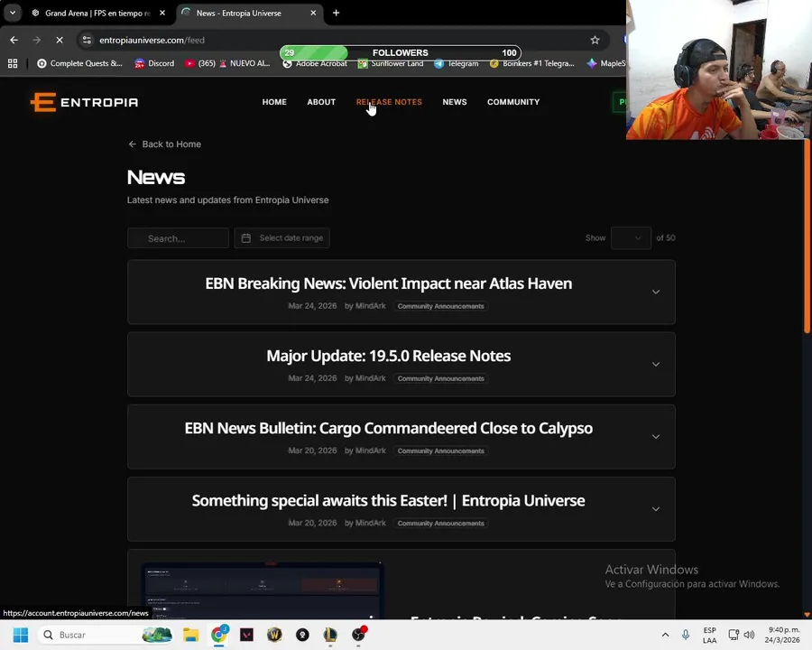Image resolution: width=812 pixels, height=650 pixels.
Task: Open the volume control tray icon
Action: [749, 635]
